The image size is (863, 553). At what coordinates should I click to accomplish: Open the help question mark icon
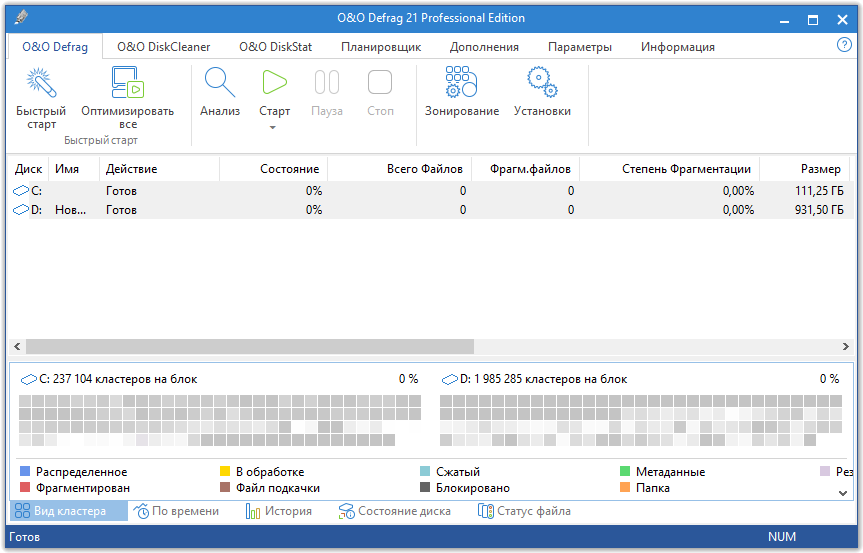click(844, 45)
